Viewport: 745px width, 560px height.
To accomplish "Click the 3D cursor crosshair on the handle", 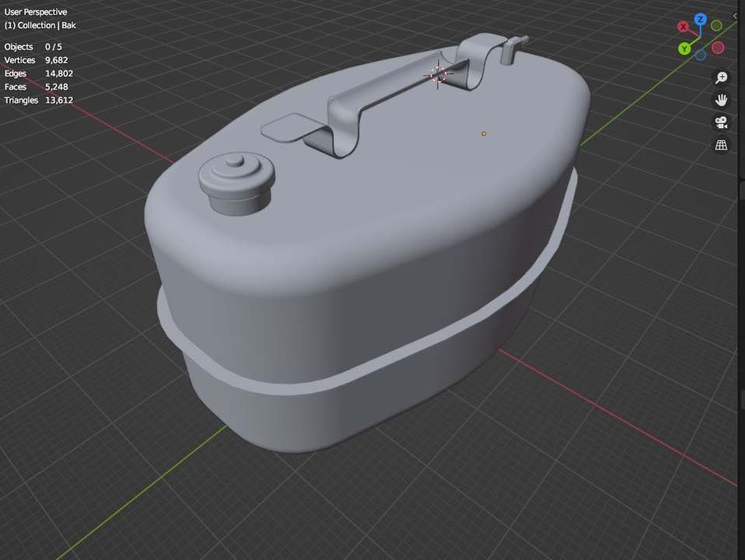I will 438,74.
